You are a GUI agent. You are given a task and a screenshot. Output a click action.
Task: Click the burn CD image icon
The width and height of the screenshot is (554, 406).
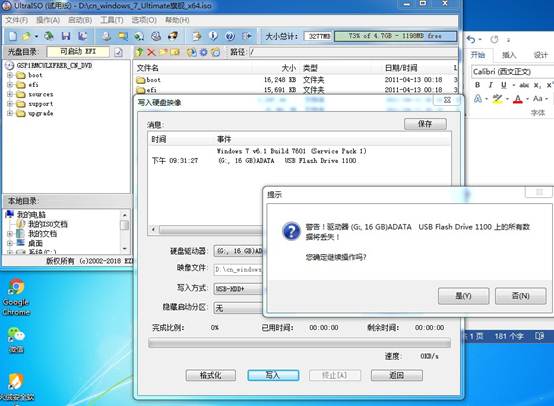172,36
